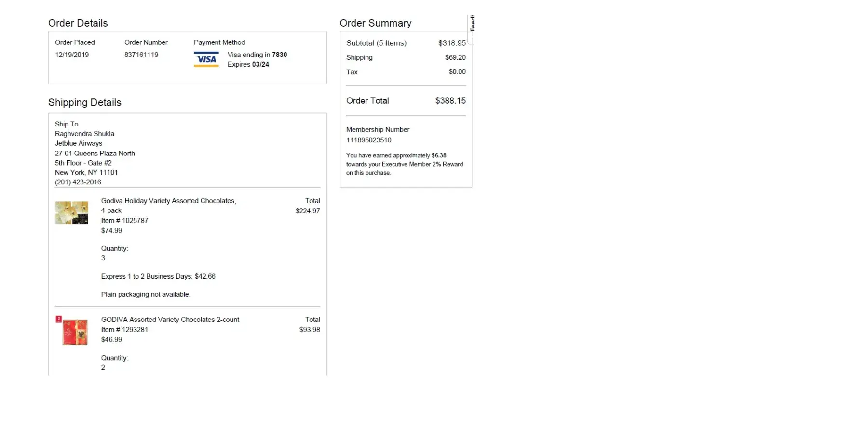Click the Order Total amount $388.15
This screenshot has height=447, width=868.
(x=450, y=101)
